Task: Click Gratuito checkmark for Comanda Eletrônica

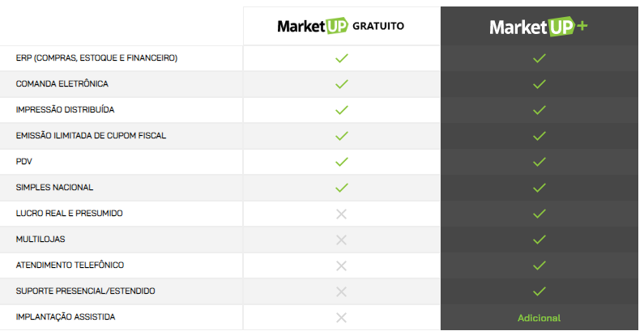Action: [x=341, y=84]
